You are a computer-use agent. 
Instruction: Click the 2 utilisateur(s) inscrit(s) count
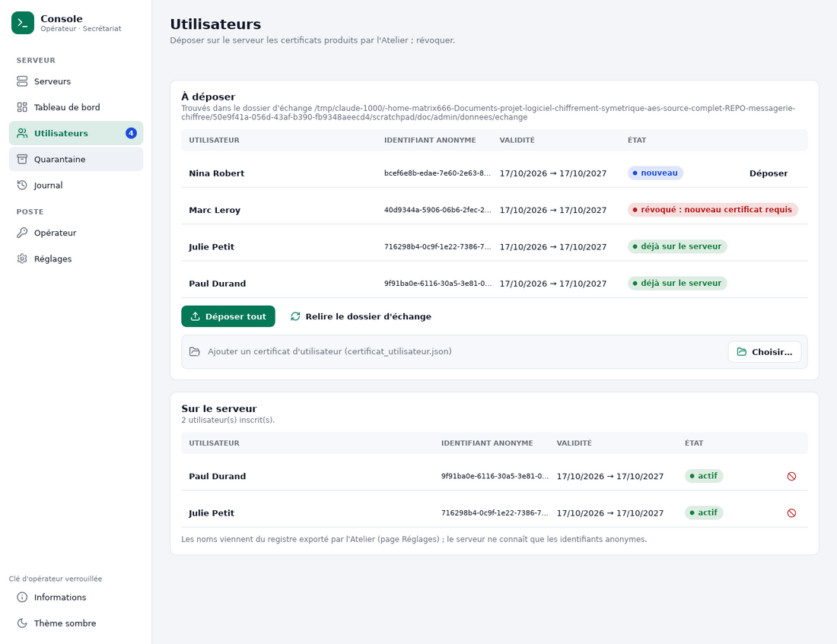[228, 420]
